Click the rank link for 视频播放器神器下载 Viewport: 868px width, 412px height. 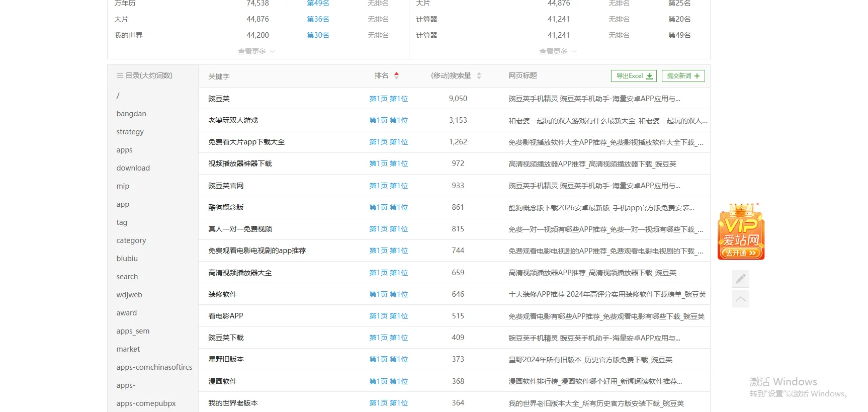pyautogui.click(x=389, y=163)
